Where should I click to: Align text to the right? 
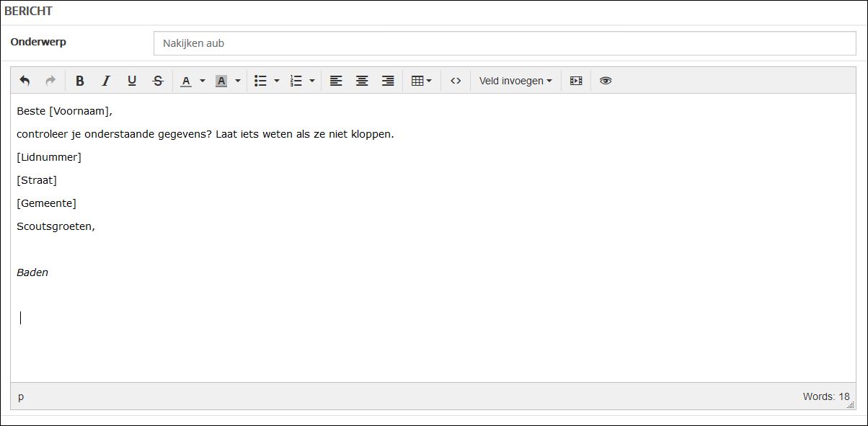click(388, 81)
